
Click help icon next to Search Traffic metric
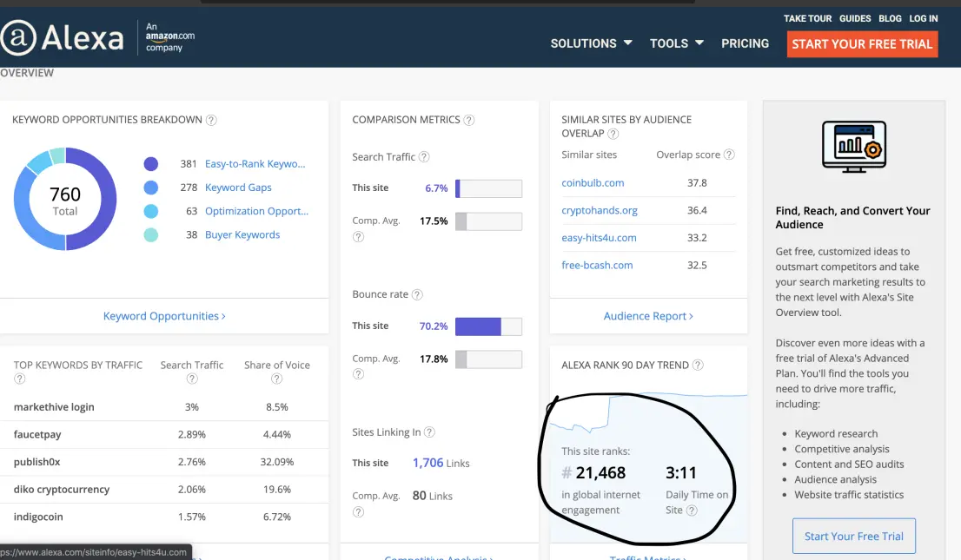423,157
